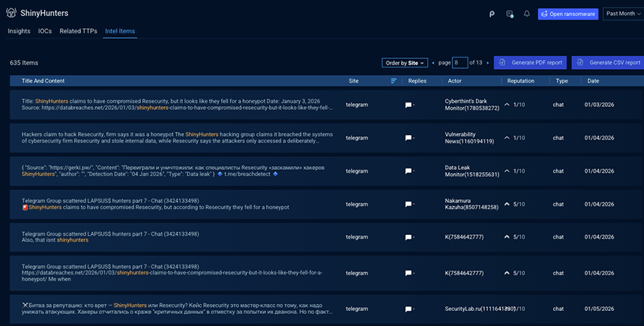The height and width of the screenshot is (326, 644).
Task: Switch to the Related TTPs tab
Action: click(x=78, y=31)
